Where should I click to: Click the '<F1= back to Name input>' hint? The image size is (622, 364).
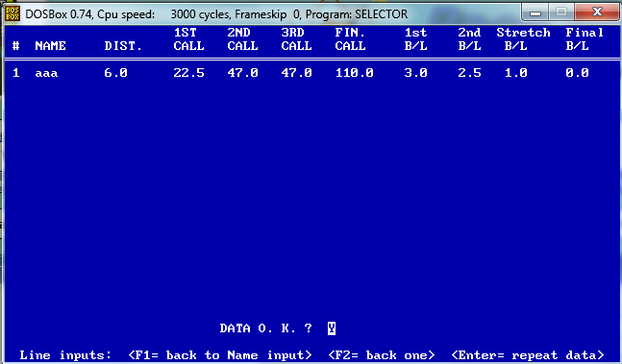click(x=220, y=355)
